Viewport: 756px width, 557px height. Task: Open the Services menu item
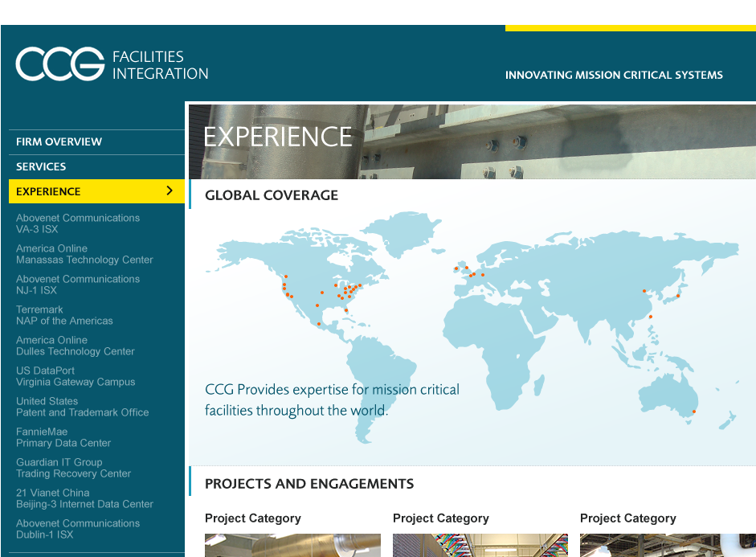tap(42, 167)
